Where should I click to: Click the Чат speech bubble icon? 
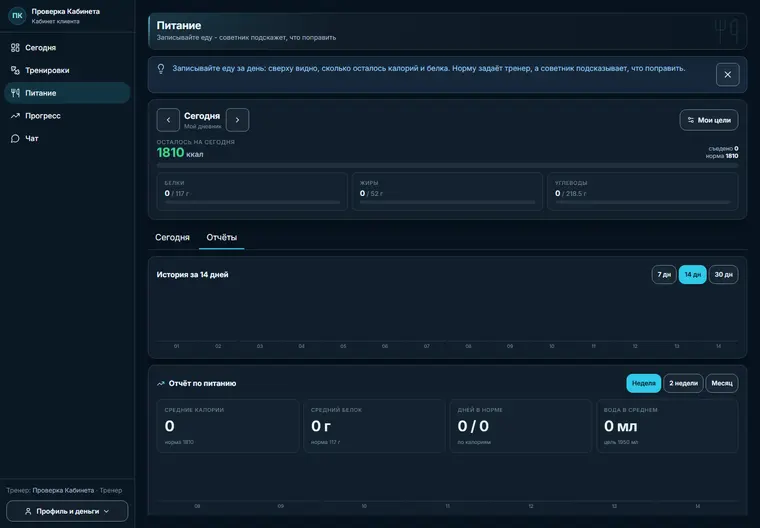tap(16, 138)
